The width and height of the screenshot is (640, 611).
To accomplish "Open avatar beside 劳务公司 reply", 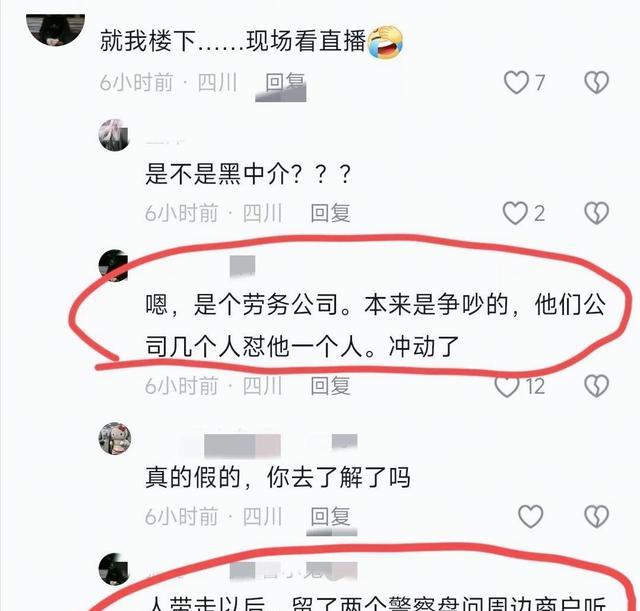I will tap(114, 266).
